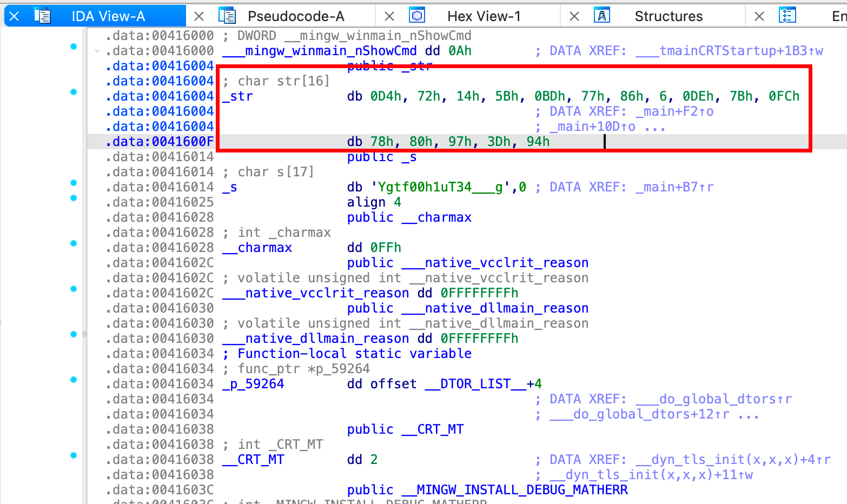Follow xref _main+F2↑o
Viewport: 847px width, 504px height.
674,111
